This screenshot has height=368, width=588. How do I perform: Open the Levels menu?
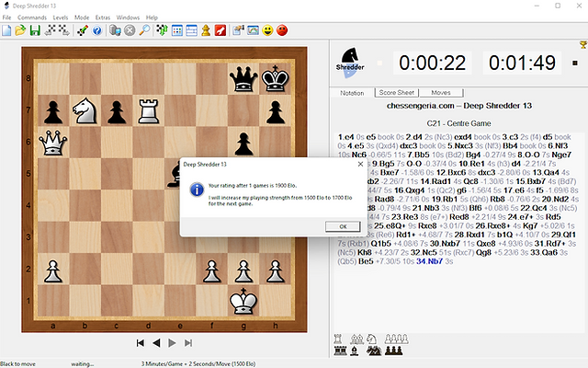coord(61,17)
